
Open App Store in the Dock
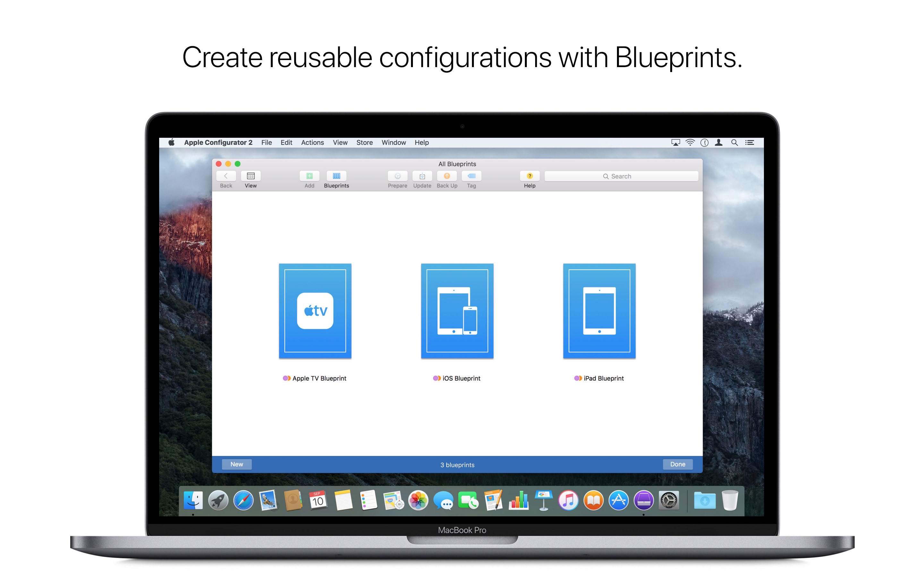pyautogui.click(x=619, y=500)
